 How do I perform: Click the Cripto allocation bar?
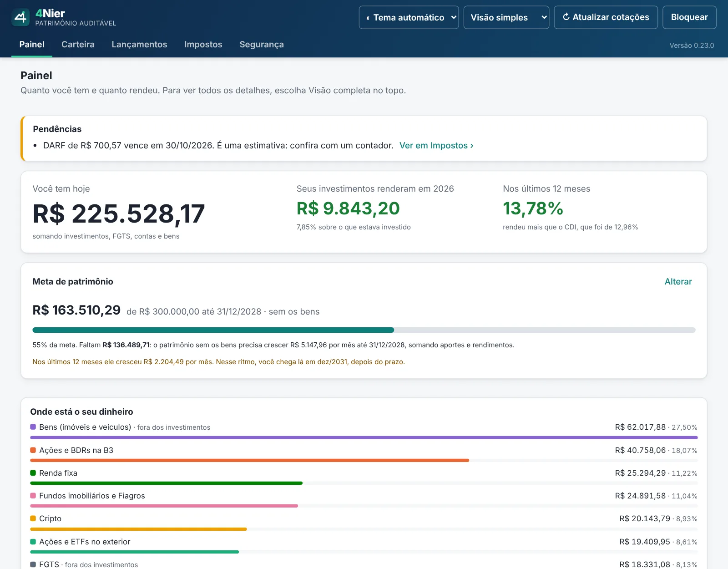138,529
